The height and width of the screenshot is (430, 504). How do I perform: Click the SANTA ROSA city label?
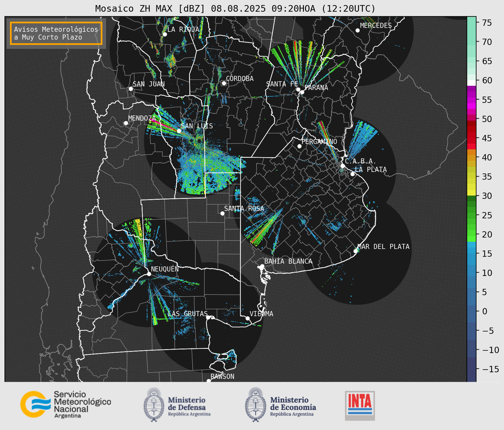click(244, 208)
